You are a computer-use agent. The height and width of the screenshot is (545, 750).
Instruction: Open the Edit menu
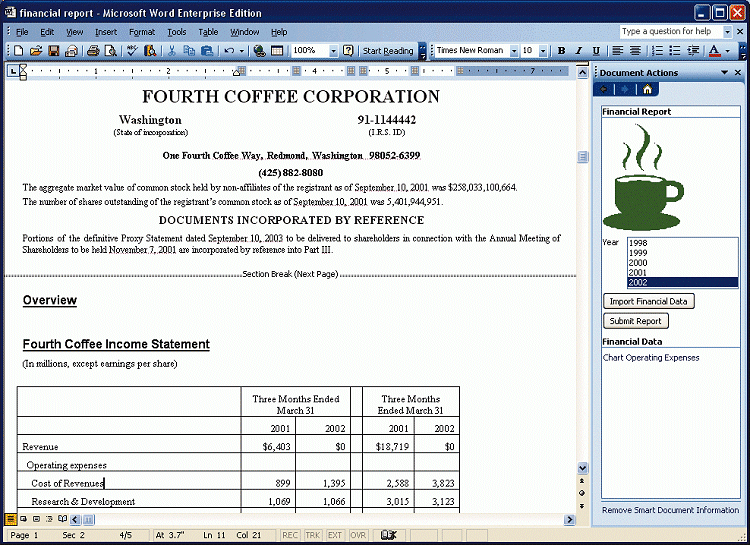47,32
